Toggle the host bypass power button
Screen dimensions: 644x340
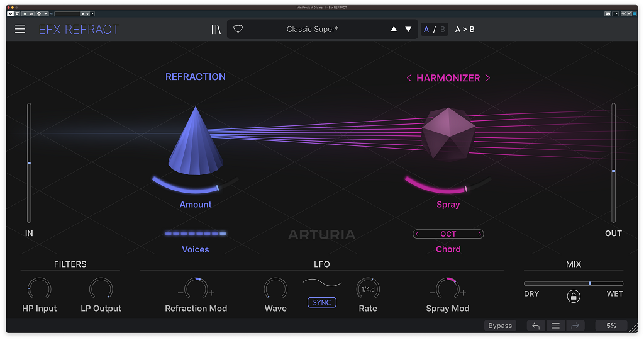[x=10, y=14]
